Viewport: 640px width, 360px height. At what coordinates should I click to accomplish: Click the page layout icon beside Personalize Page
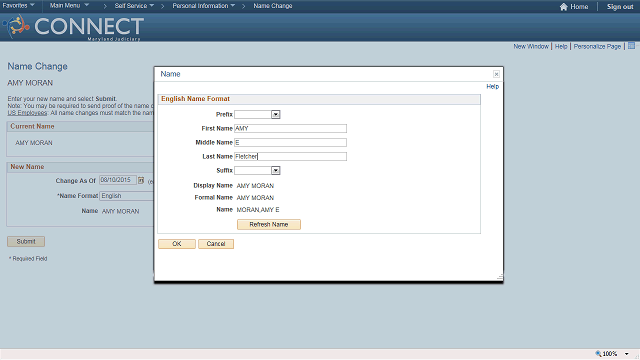(631, 46)
